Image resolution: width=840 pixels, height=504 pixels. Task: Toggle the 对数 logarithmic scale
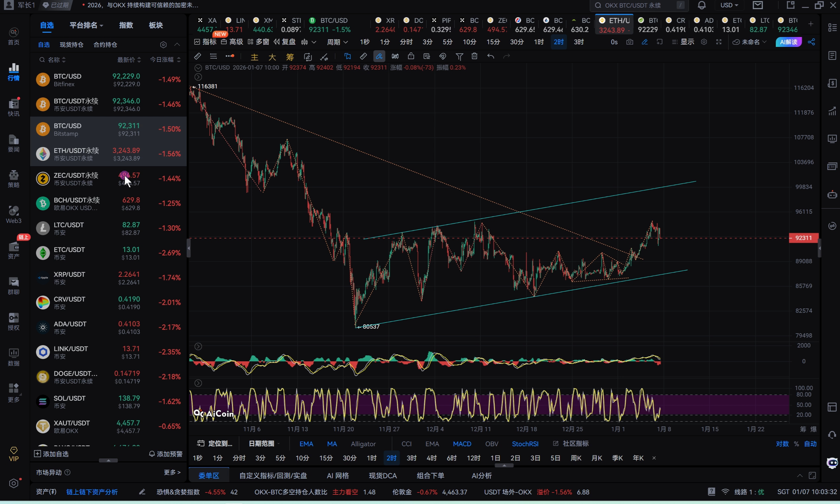782,444
